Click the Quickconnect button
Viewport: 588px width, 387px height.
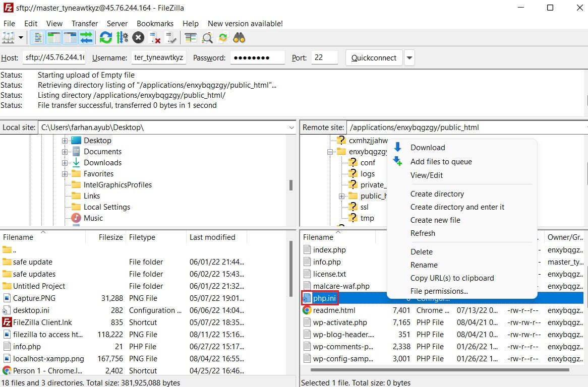(x=374, y=57)
